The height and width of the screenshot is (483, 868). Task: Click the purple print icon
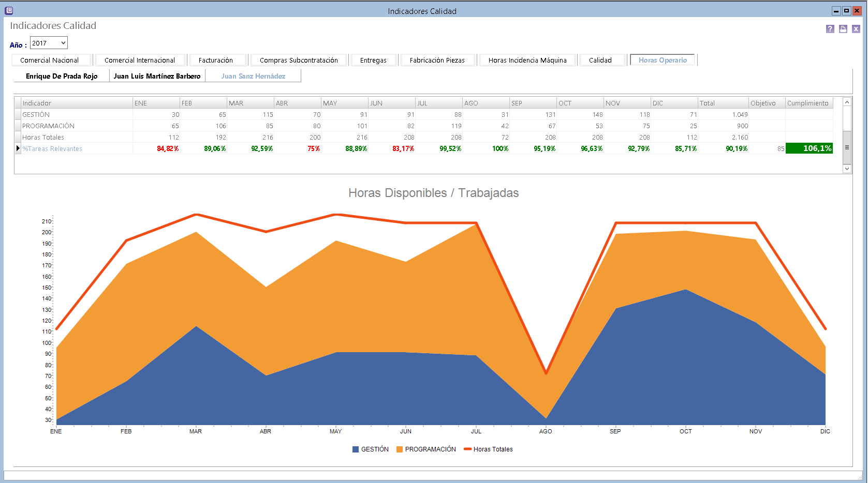pos(843,29)
